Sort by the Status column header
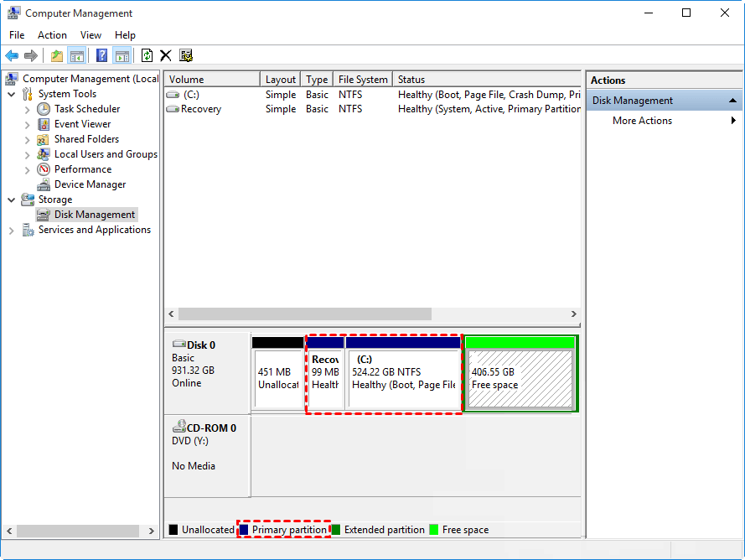 (x=487, y=80)
